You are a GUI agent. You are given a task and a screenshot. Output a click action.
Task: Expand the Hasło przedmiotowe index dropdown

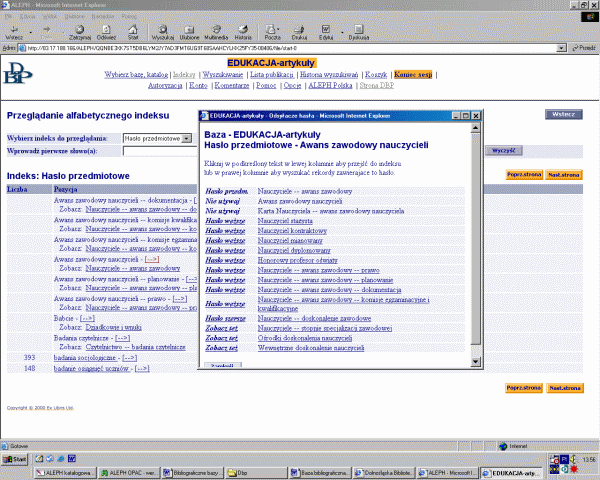187,137
